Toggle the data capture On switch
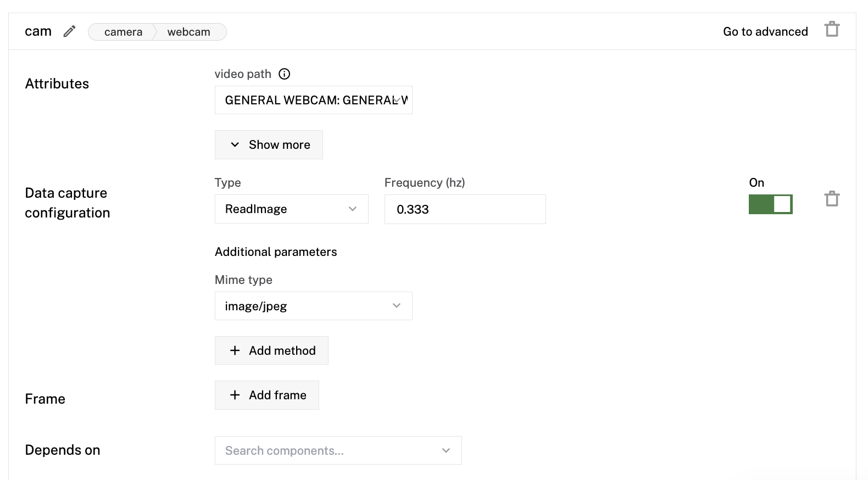 click(770, 204)
